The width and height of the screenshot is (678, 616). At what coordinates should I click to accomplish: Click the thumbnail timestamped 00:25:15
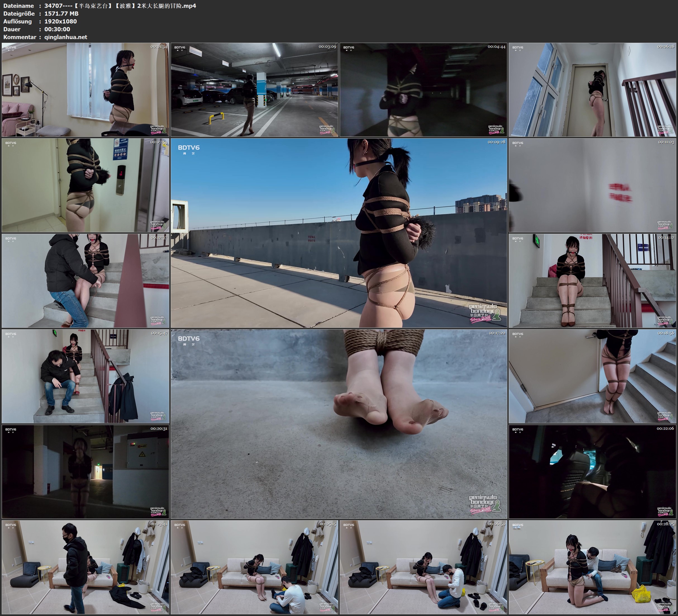pos(254,567)
